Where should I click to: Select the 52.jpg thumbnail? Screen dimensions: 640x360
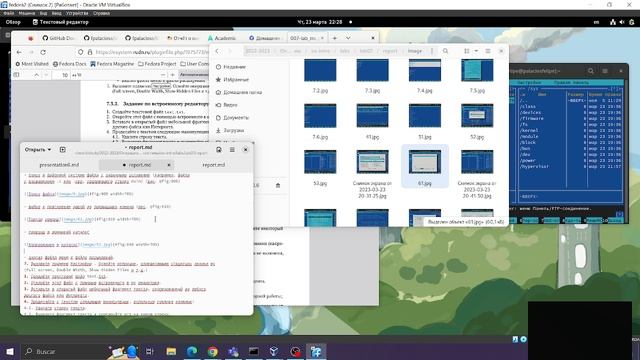pyautogui.click(x=477, y=116)
